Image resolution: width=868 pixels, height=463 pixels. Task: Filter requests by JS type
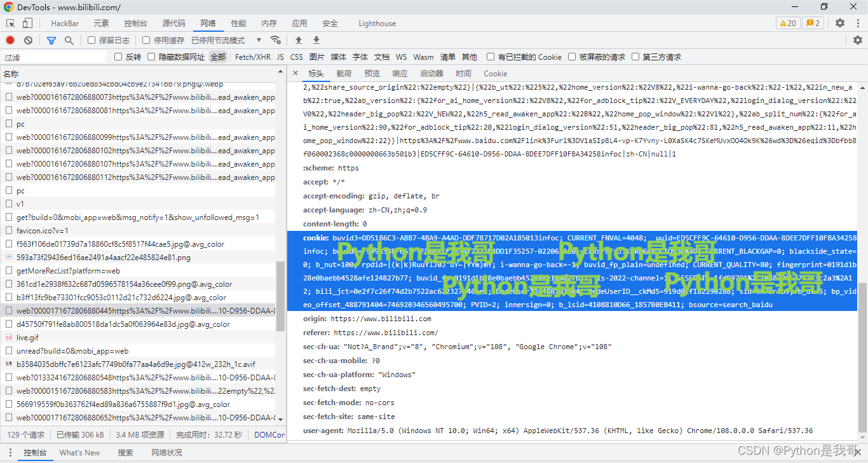pos(280,57)
